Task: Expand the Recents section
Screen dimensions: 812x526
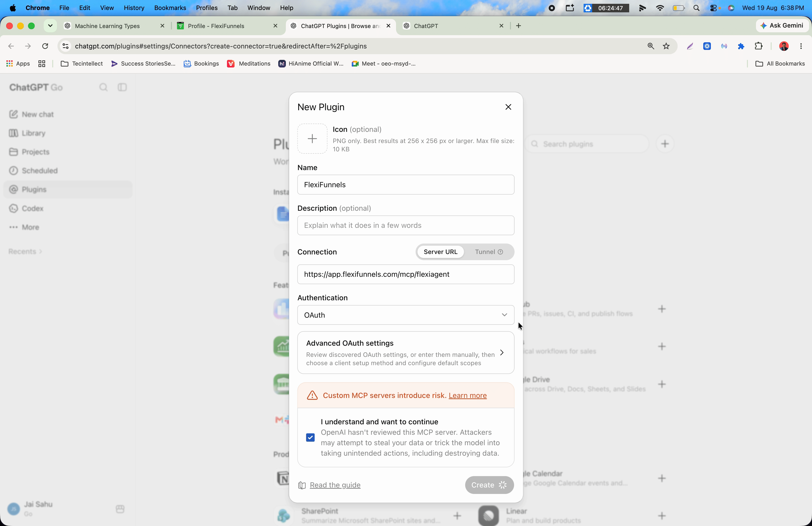Action: tap(25, 252)
